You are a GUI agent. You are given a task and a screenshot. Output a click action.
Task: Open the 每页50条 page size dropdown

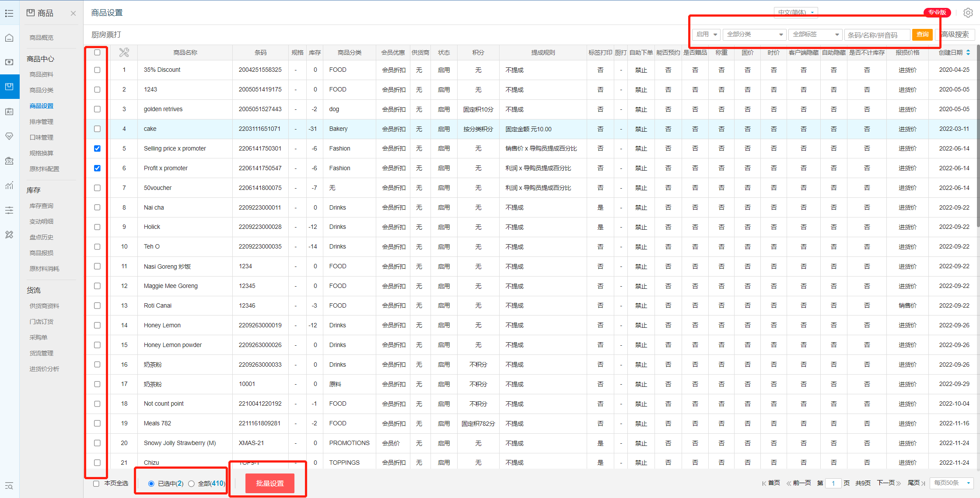(x=952, y=483)
